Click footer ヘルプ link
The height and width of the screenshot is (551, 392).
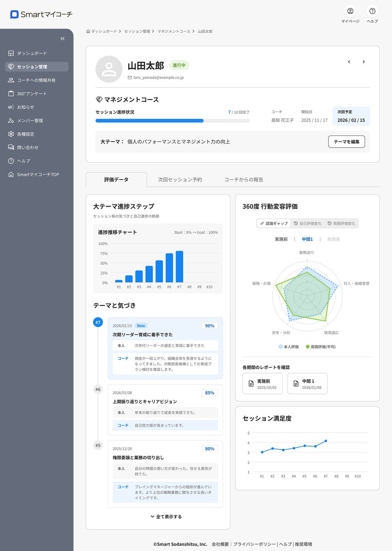tap(285, 544)
